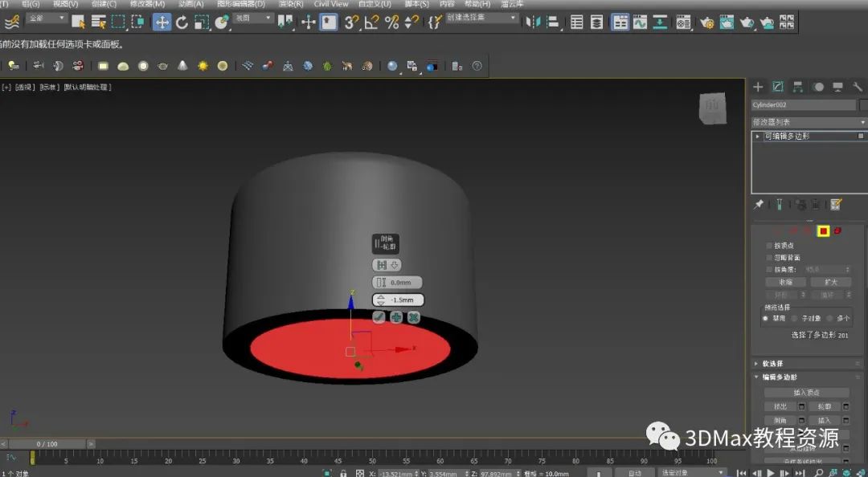Toggle the Angle Snap icon
Viewport: 868px width, 477px height.
pyautogui.click(x=371, y=22)
